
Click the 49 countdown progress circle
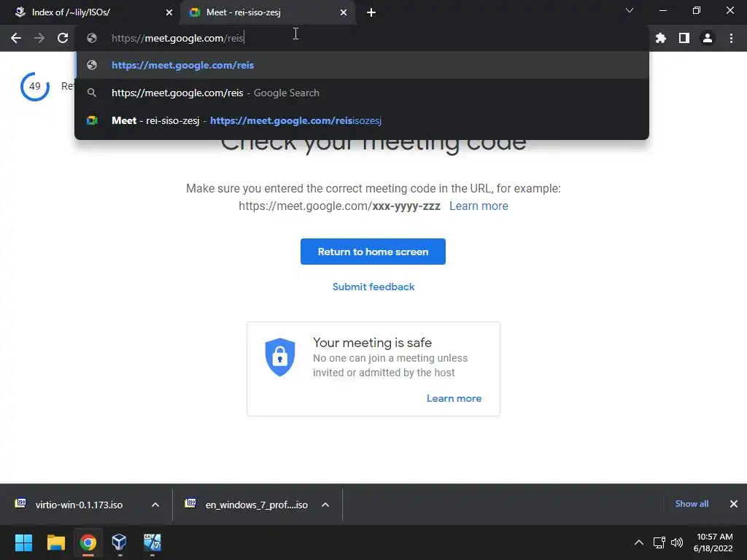pos(35,87)
